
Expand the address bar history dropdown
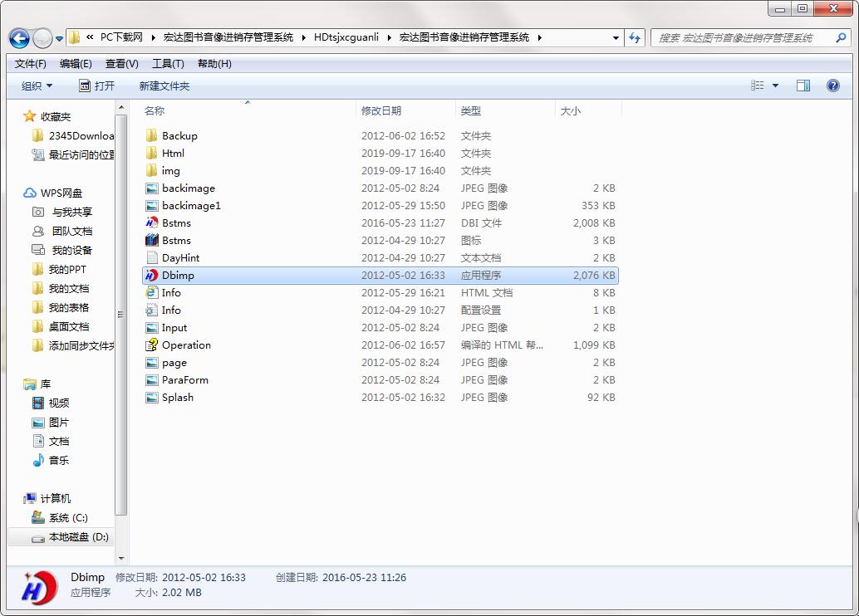616,37
